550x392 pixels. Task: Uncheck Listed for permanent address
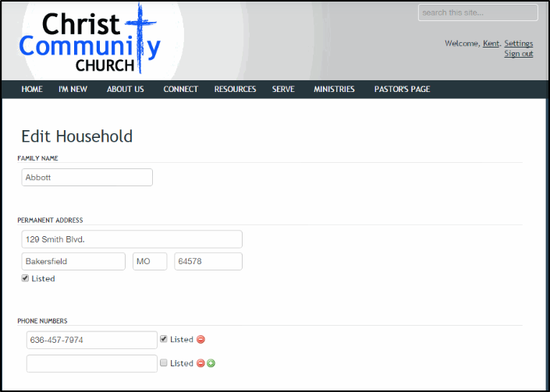[26, 278]
